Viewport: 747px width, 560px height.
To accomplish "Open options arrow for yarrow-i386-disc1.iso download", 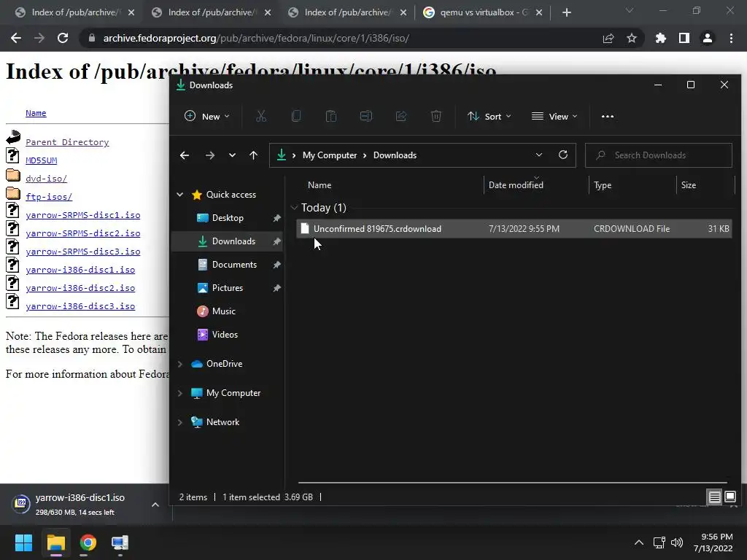I will pyautogui.click(x=155, y=505).
